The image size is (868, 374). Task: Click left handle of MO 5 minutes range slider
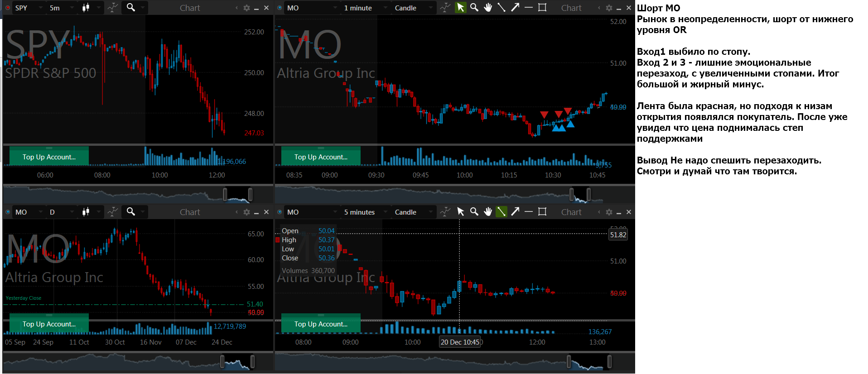tap(569, 361)
